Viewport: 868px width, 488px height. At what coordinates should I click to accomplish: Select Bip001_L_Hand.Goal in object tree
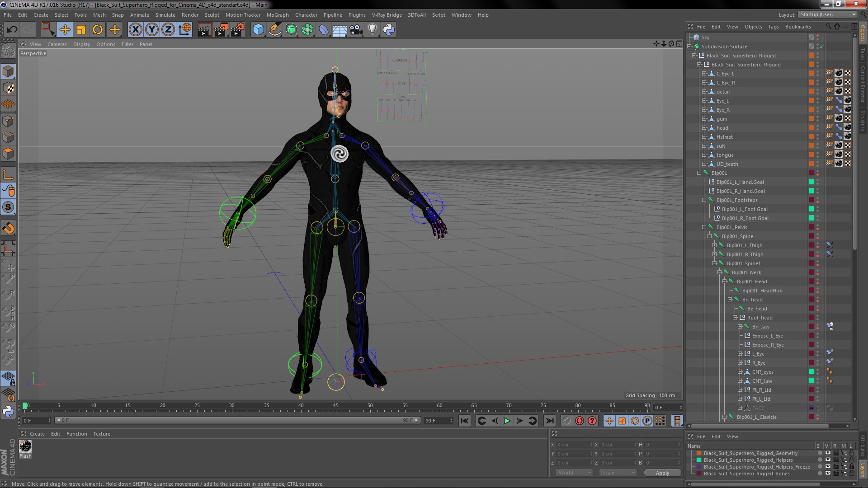coord(740,182)
